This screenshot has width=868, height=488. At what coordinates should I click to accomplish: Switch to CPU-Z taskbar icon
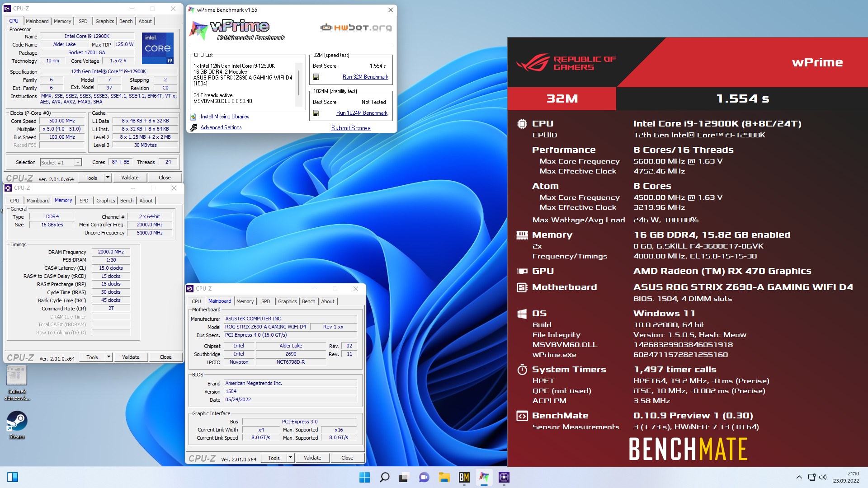click(x=504, y=477)
